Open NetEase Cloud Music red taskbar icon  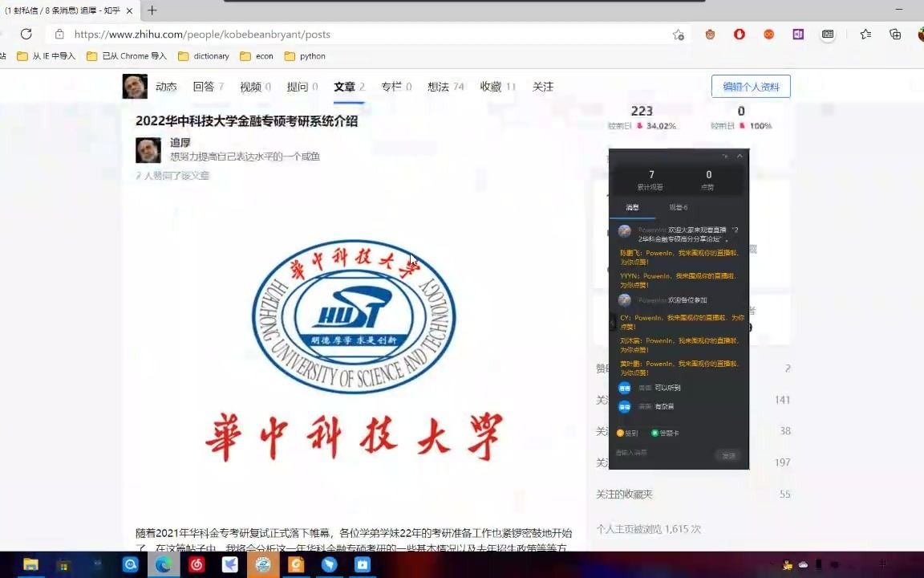click(x=197, y=565)
